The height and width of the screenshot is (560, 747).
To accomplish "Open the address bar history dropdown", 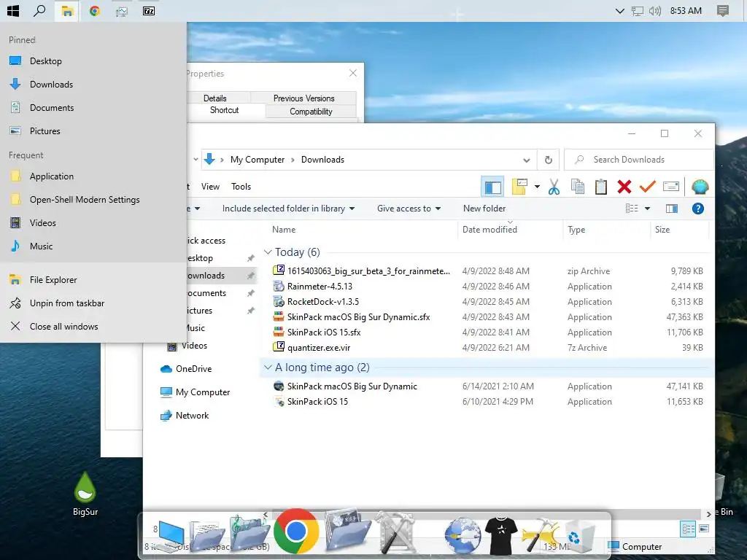I will (527, 160).
